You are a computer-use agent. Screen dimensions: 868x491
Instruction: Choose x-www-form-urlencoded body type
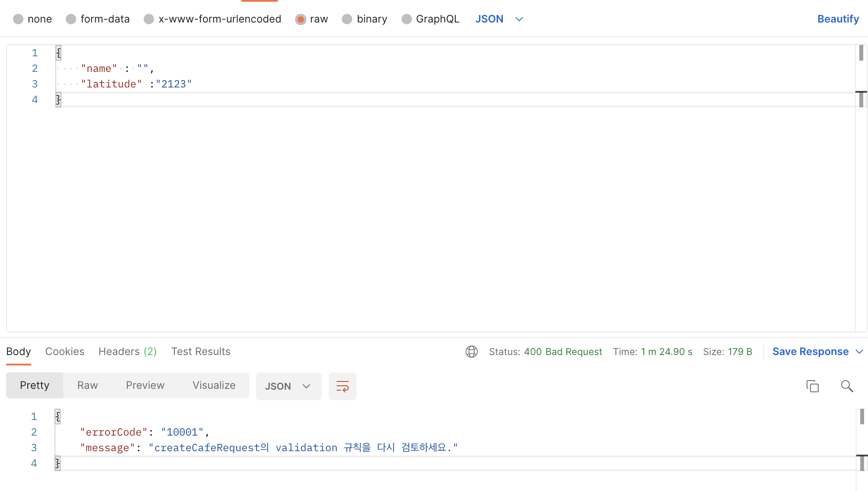(x=149, y=19)
